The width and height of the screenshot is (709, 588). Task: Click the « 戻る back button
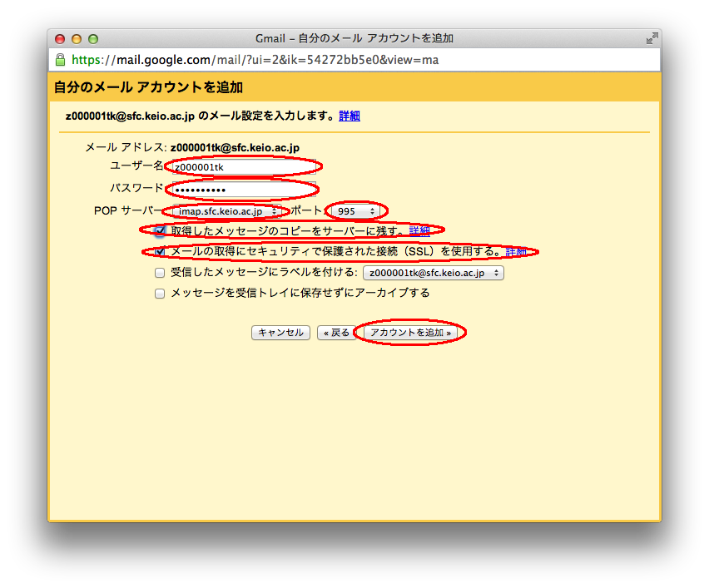(337, 333)
